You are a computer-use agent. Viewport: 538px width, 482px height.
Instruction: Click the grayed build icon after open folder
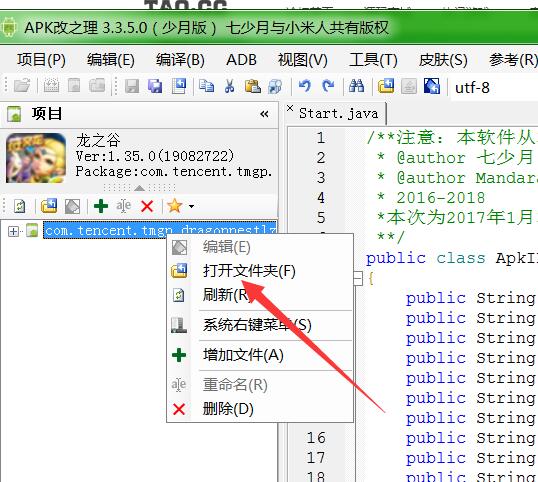tap(51, 86)
